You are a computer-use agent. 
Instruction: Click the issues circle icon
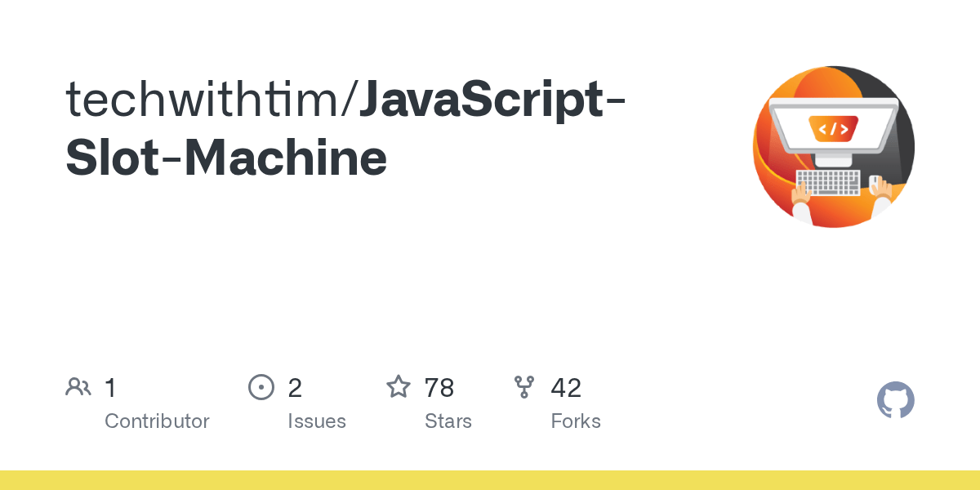(261, 387)
